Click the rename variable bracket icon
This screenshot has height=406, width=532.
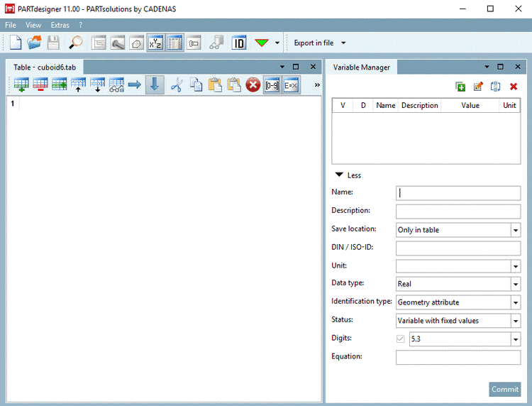[495, 87]
